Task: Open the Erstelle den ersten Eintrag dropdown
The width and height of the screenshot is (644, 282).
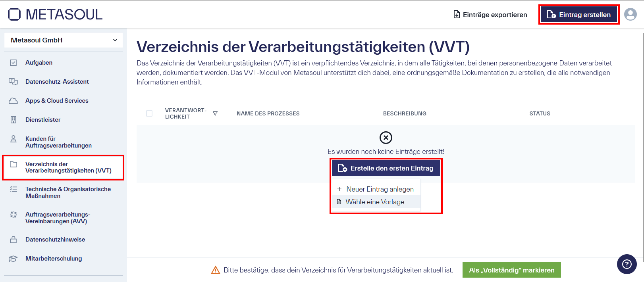Action: (386, 168)
